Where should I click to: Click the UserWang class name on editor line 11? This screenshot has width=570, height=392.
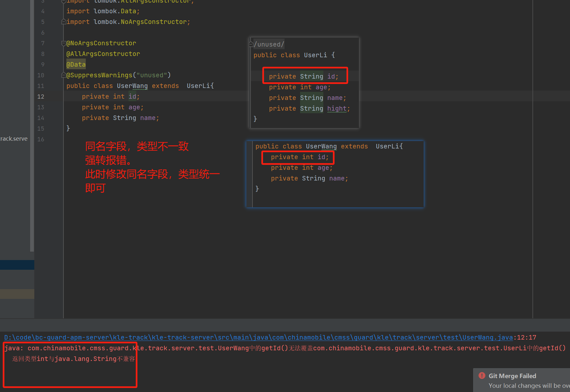132,86
